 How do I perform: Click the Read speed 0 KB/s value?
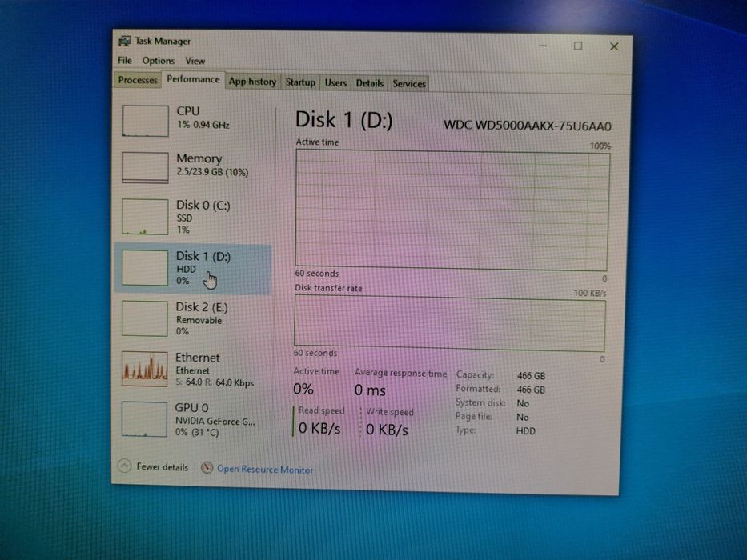click(x=319, y=429)
